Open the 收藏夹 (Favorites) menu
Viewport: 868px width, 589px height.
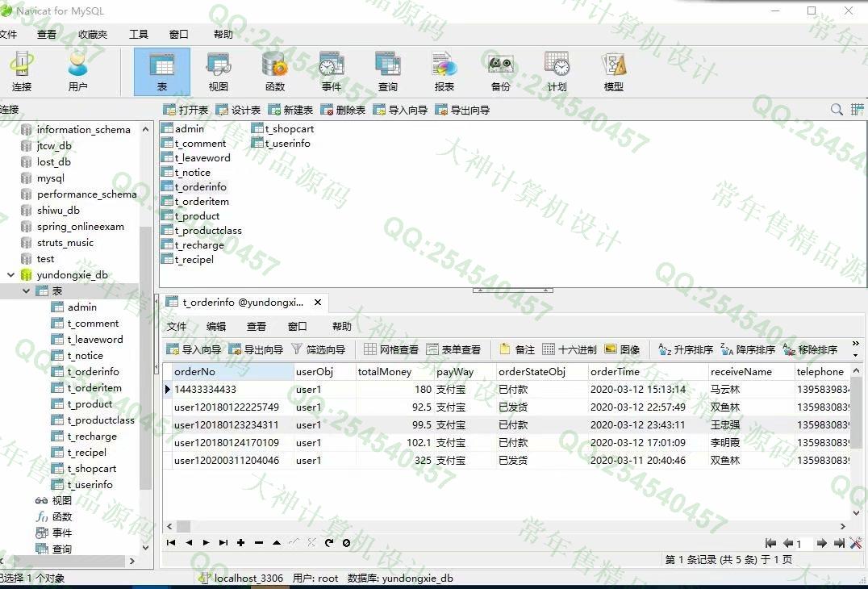click(93, 35)
